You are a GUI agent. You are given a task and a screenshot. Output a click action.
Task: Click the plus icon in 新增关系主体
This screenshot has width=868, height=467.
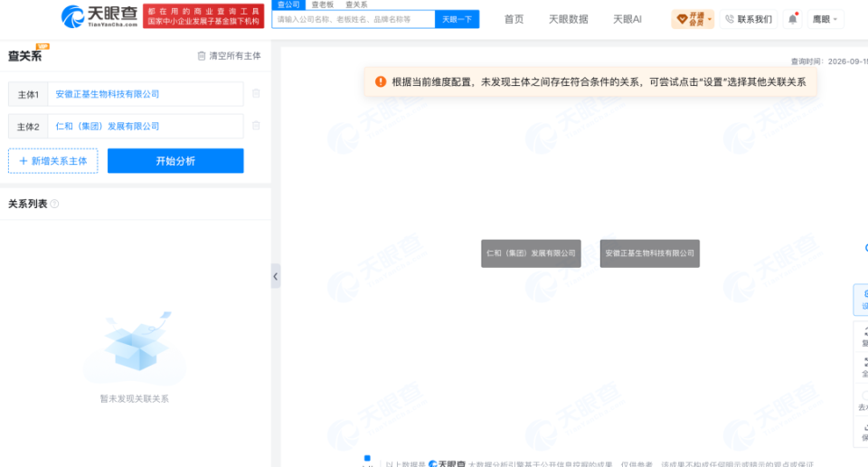pyautogui.click(x=24, y=161)
